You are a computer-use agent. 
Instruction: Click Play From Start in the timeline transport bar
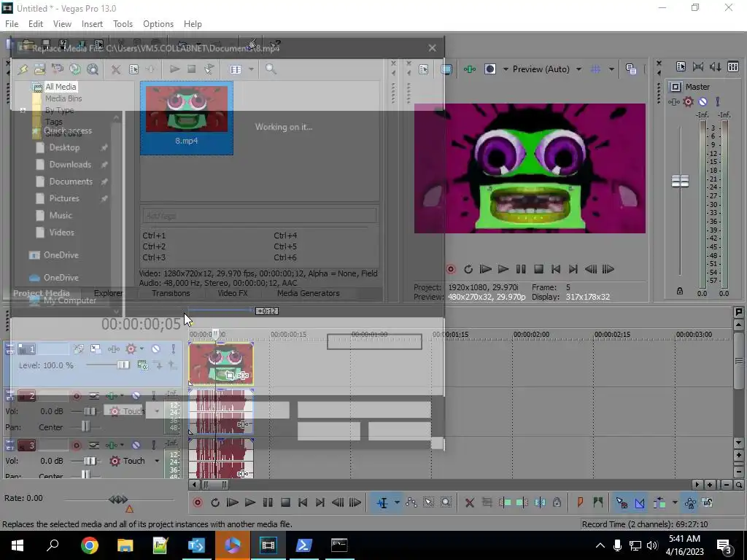(x=233, y=502)
